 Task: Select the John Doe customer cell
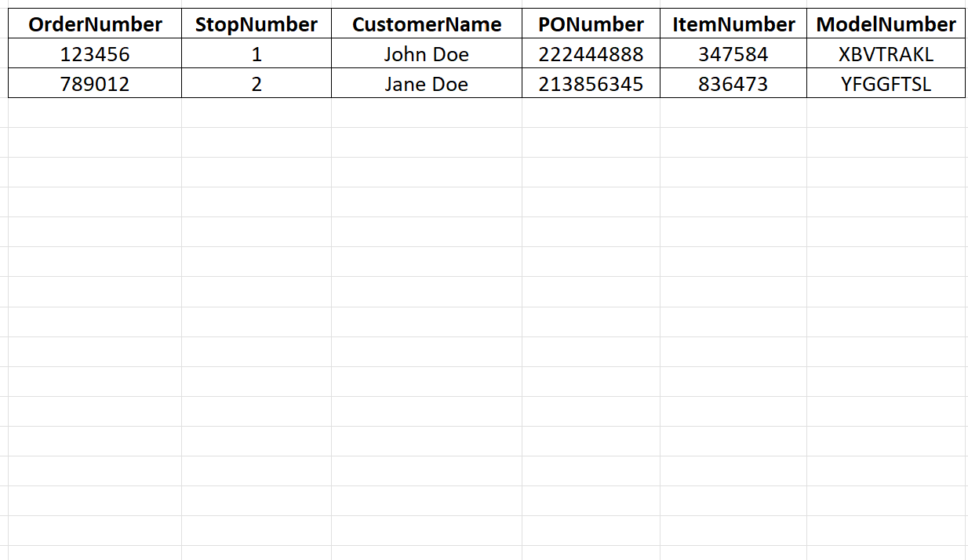[427, 54]
